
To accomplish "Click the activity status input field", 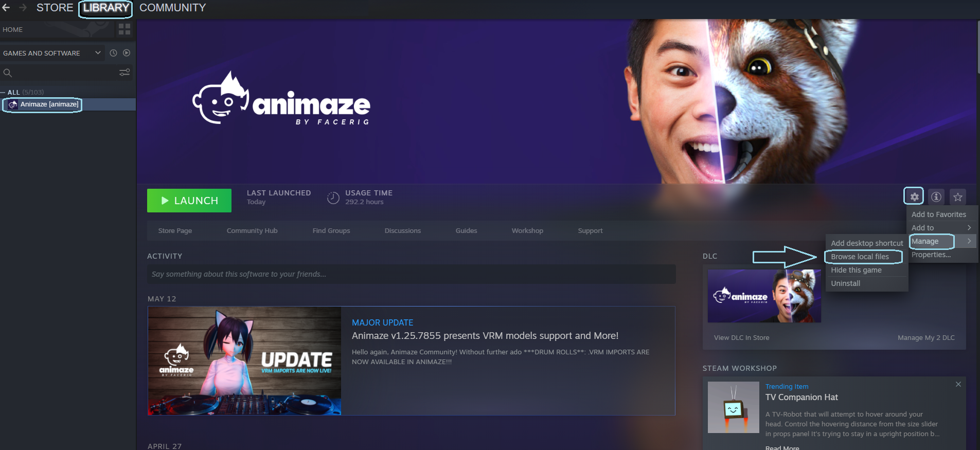I will coord(412,274).
